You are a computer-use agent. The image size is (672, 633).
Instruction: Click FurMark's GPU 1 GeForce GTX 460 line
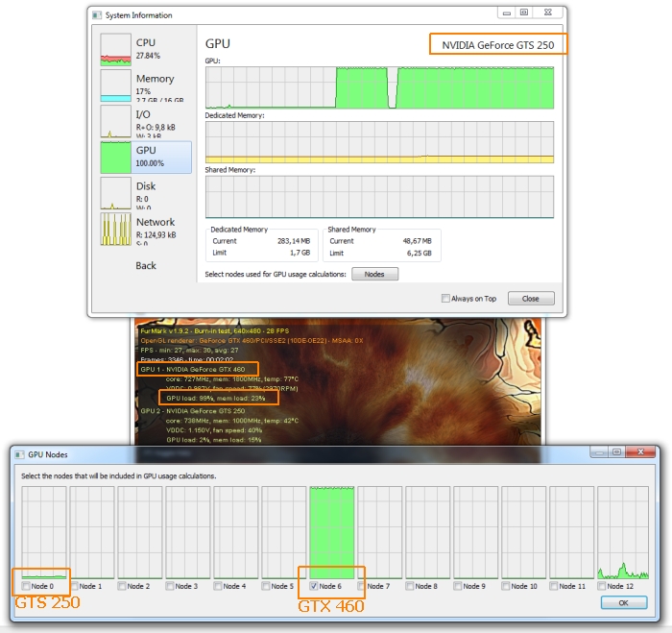tap(193, 369)
